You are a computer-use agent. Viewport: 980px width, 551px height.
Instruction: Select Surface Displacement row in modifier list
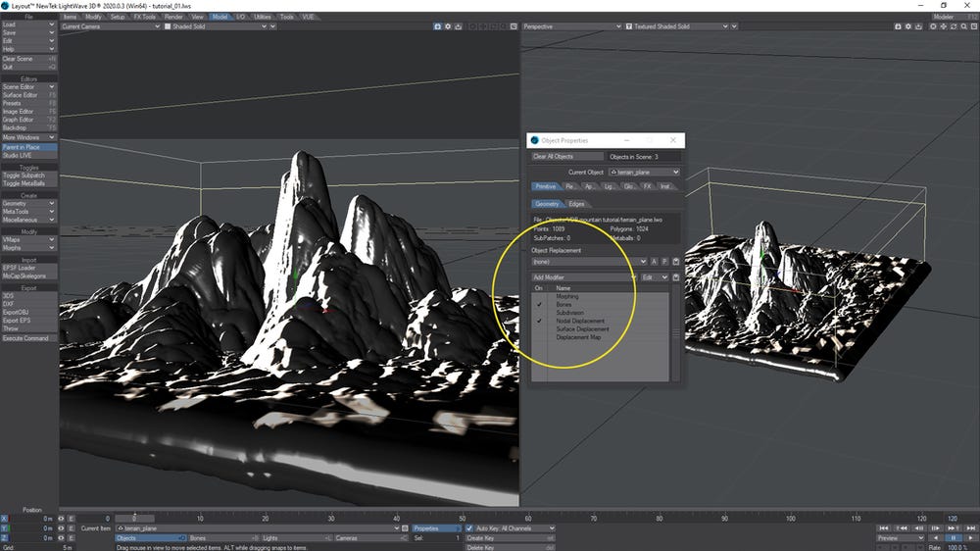point(582,329)
